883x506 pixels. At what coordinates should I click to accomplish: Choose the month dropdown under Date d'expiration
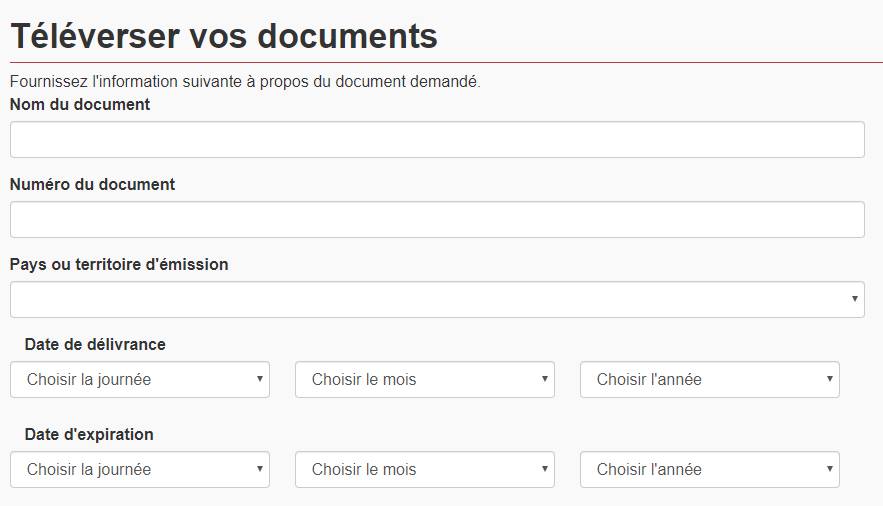[425, 469]
